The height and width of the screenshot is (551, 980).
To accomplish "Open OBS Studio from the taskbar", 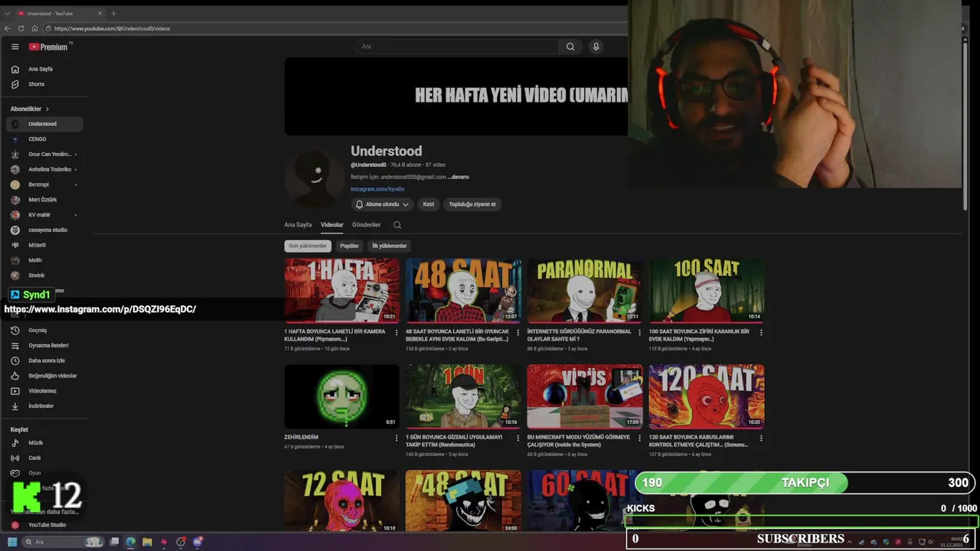I will click(181, 542).
